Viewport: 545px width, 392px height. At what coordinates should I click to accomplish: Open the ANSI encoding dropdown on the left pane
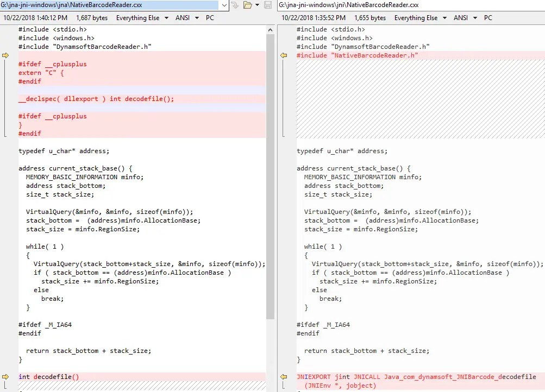[x=196, y=17]
